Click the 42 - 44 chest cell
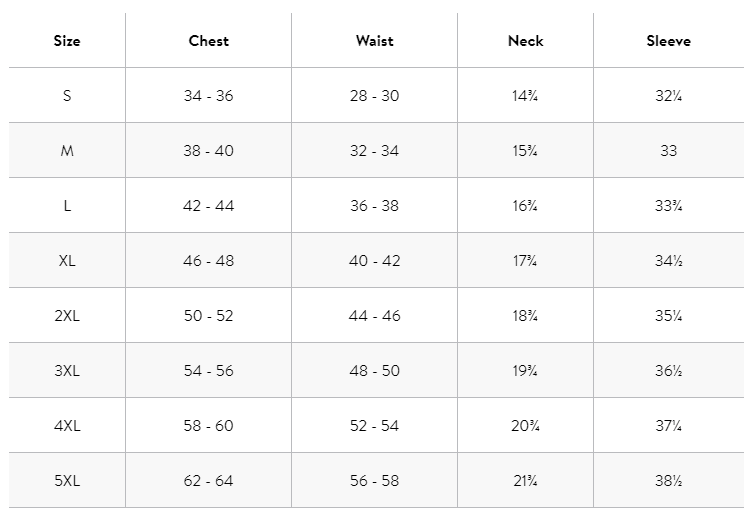The height and width of the screenshot is (515, 755). point(208,206)
